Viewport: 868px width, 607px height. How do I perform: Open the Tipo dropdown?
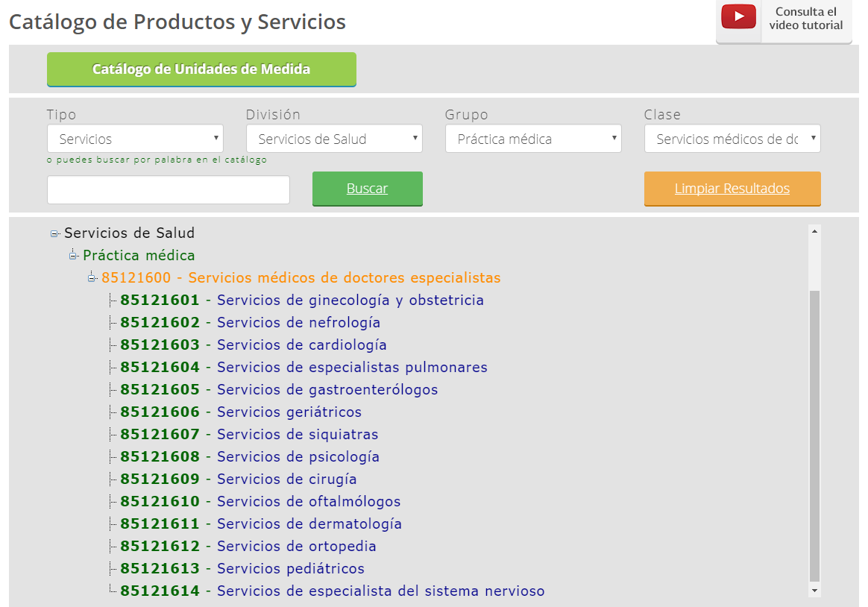pyautogui.click(x=135, y=139)
